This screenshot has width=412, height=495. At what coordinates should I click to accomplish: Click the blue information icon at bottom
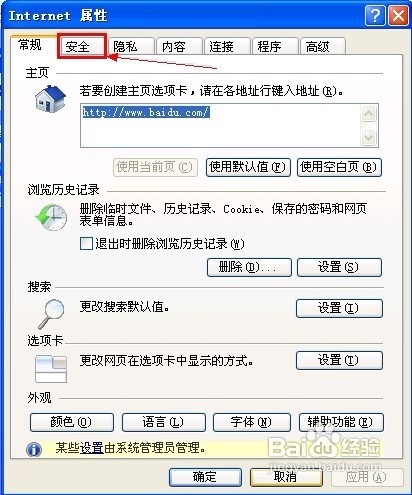34,449
